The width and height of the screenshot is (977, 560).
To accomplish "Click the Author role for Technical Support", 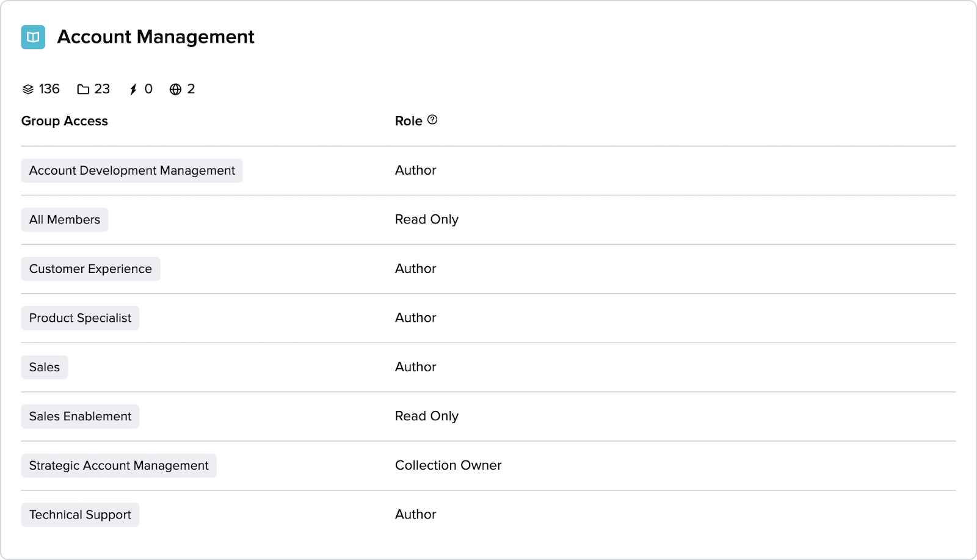I will click(415, 514).
